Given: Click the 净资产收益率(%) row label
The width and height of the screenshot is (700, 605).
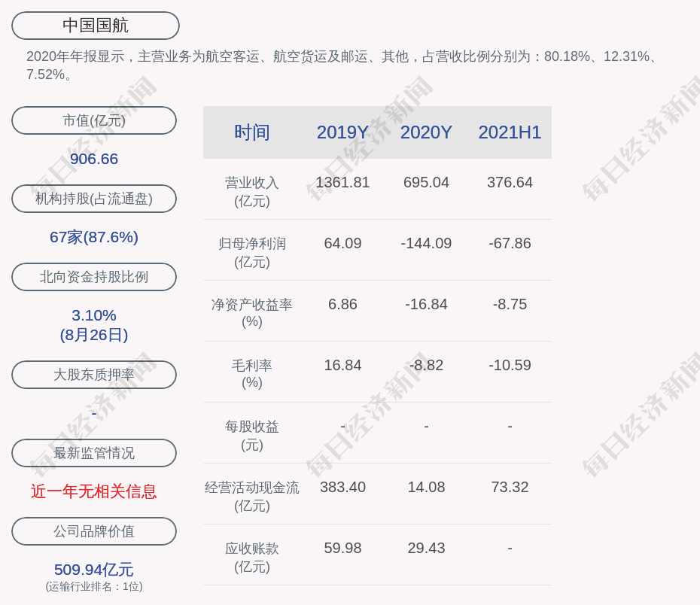Looking at the screenshot, I should pyautogui.click(x=252, y=313).
